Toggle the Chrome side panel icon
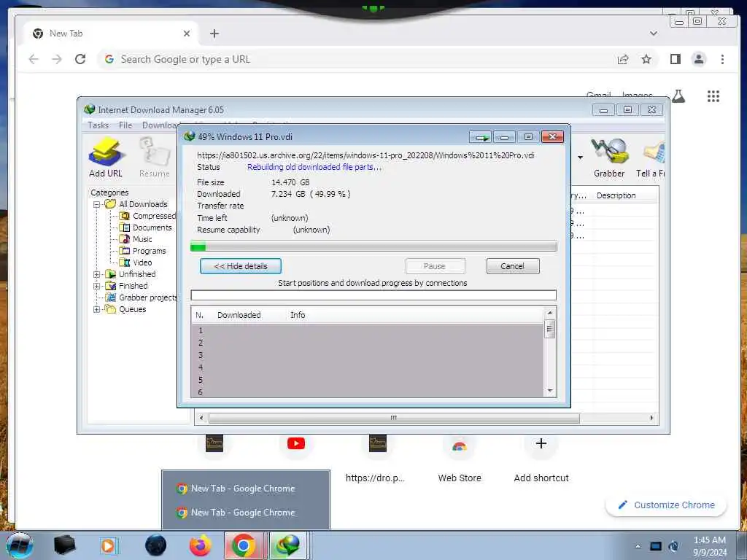 click(x=675, y=59)
